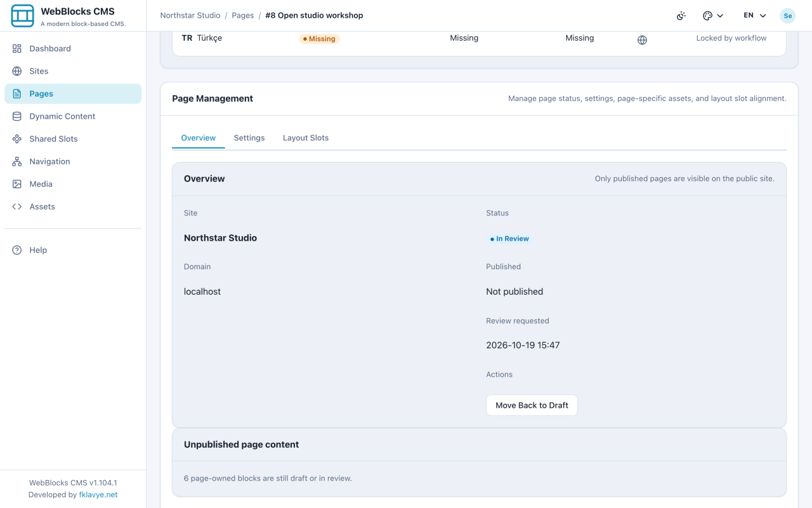This screenshot has width=812, height=508.
Task: Click Northstar Studio site name in Overview
Action: click(220, 238)
